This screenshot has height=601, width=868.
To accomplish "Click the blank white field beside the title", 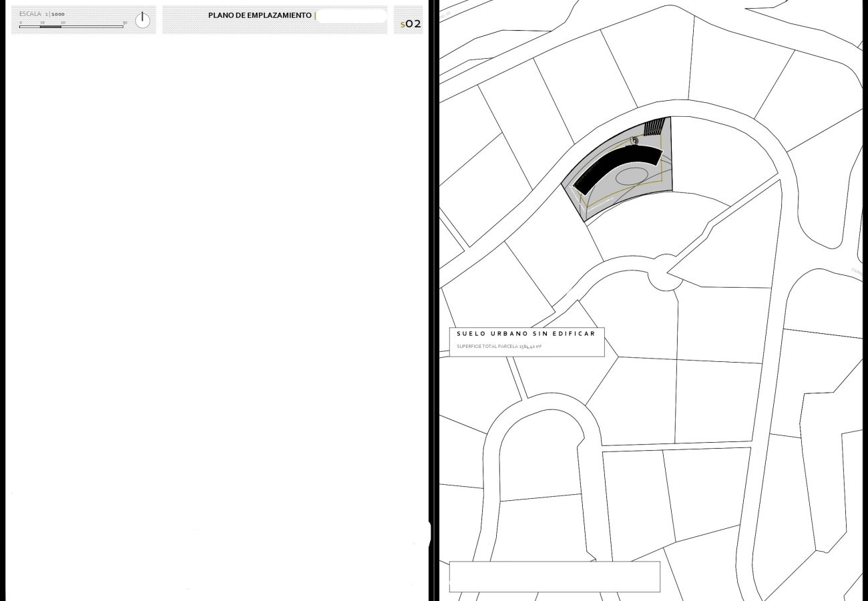I will (352, 16).
